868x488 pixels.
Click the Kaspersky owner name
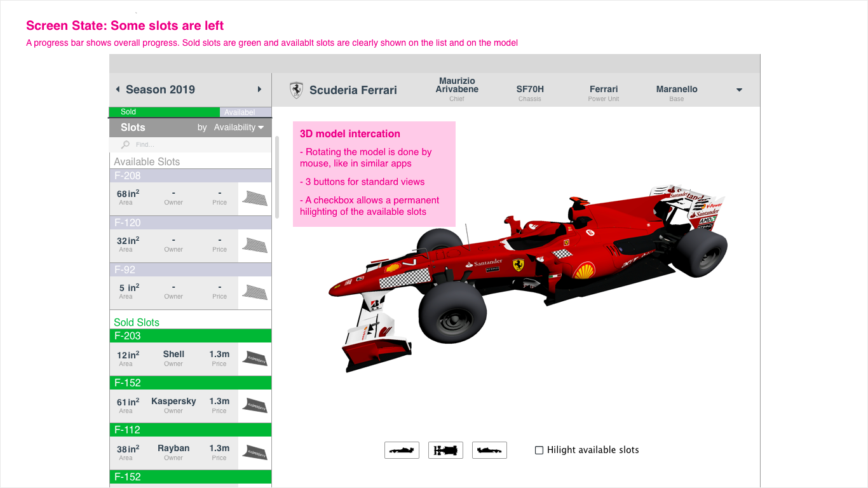tap(173, 401)
